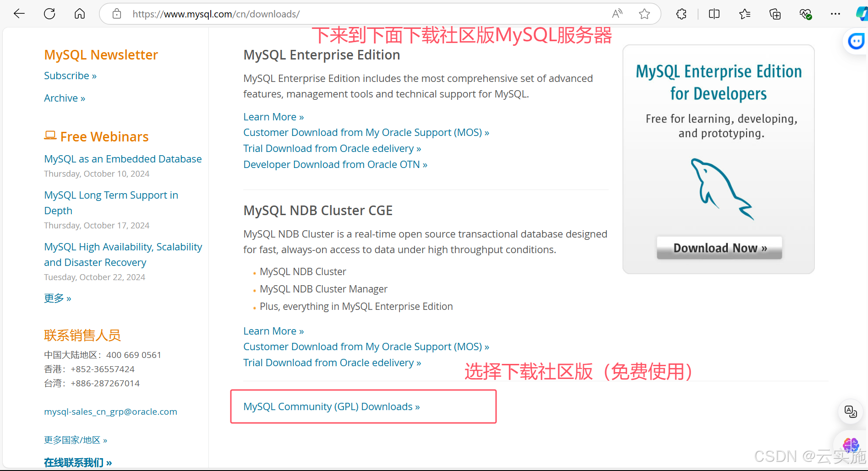Click the 在线联系我们 link
This screenshot has width=868, height=471.
(x=78, y=462)
